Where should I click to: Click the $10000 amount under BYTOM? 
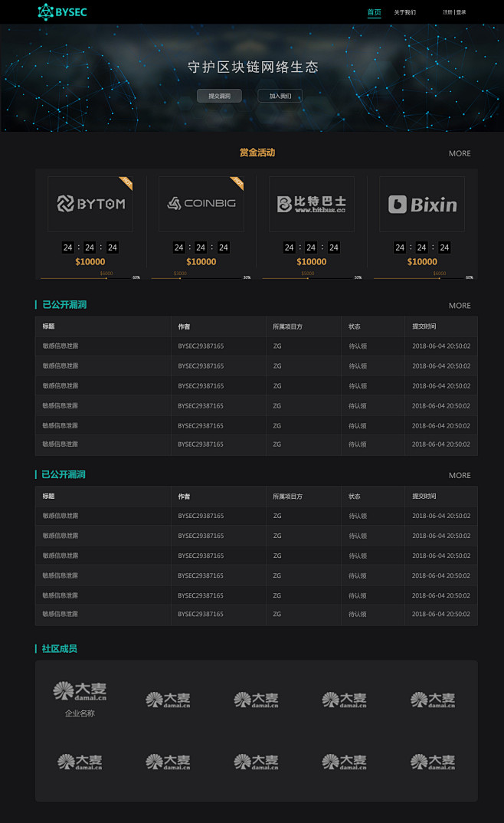coord(90,261)
